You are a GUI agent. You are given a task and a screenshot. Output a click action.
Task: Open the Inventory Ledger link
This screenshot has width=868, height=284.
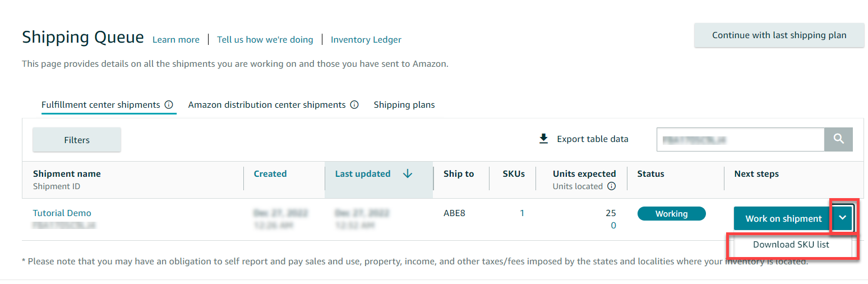[x=366, y=39]
